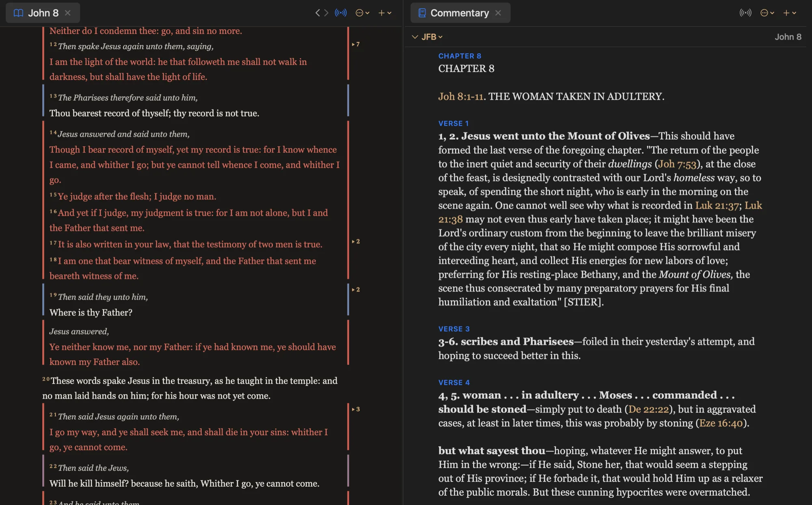Go to previous chapter arrow in John 8 pane
This screenshot has height=505, width=812.
[x=317, y=13]
